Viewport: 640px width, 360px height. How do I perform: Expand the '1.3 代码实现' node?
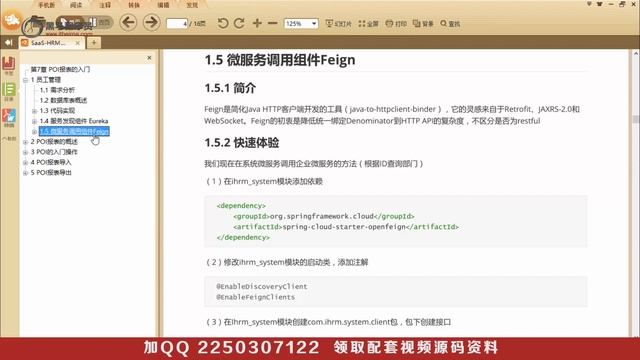34,111
